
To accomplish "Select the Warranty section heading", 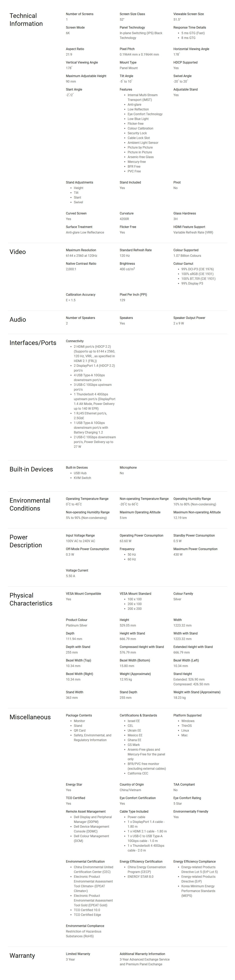I will [x=22, y=956].
